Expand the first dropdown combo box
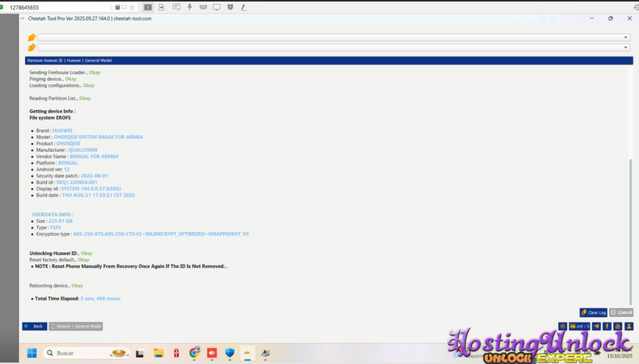Image resolution: width=639 pixels, height=364 pixels. tap(625, 37)
